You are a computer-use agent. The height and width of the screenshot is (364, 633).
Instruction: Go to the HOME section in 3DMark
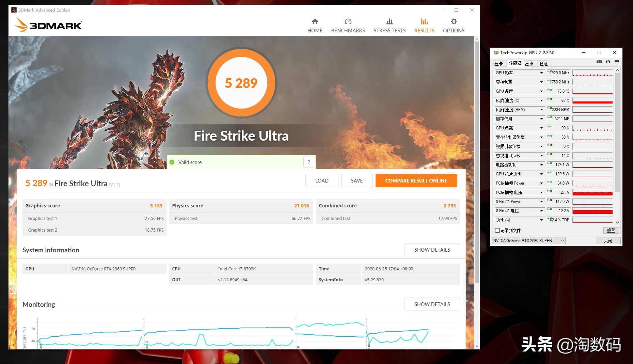coord(315,26)
